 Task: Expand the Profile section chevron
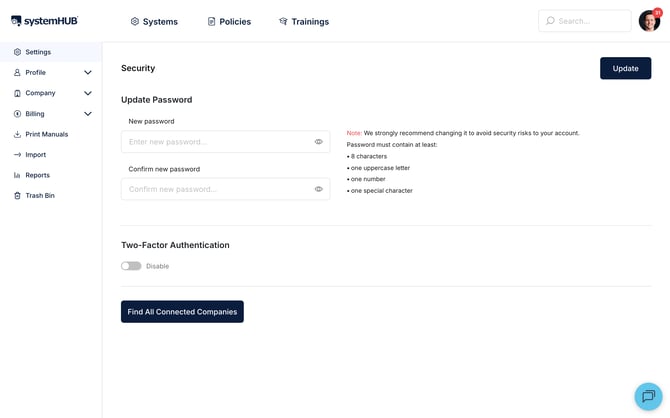88,73
